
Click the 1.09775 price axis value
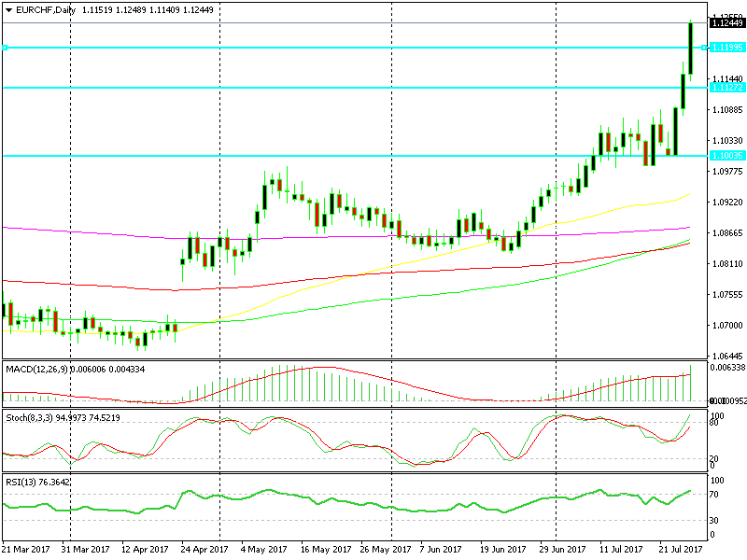click(x=727, y=172)
